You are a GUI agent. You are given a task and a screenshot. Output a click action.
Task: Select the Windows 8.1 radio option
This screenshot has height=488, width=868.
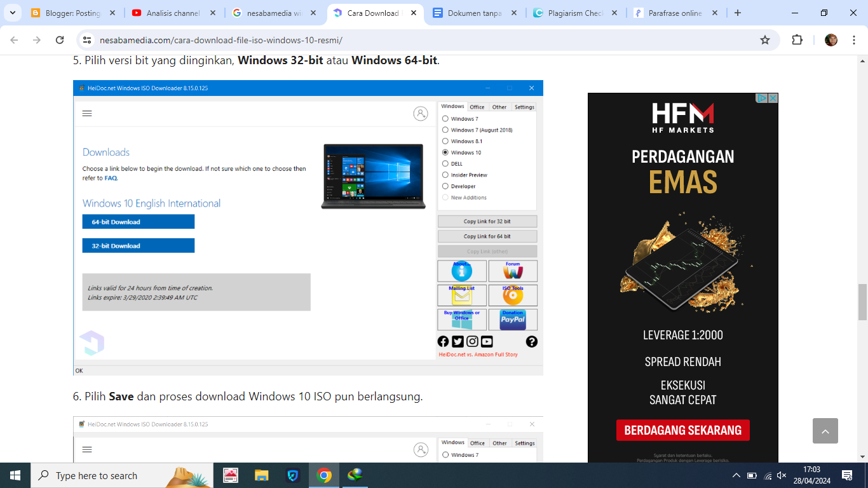[445, 141]
